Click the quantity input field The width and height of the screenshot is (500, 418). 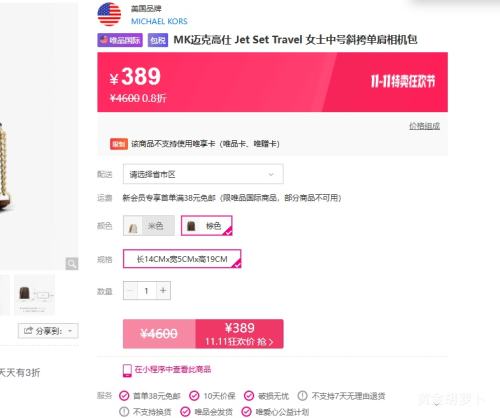[146, 291]
